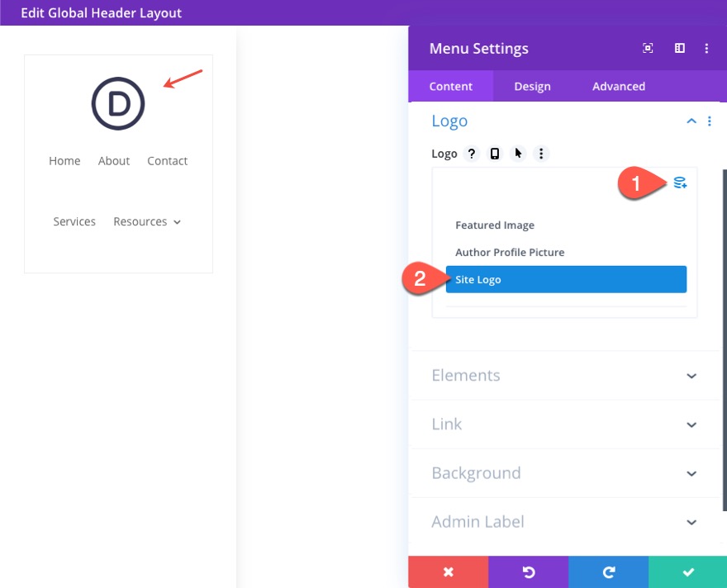
Task: Click the Home link in the header preview
Action: point(64,160)
